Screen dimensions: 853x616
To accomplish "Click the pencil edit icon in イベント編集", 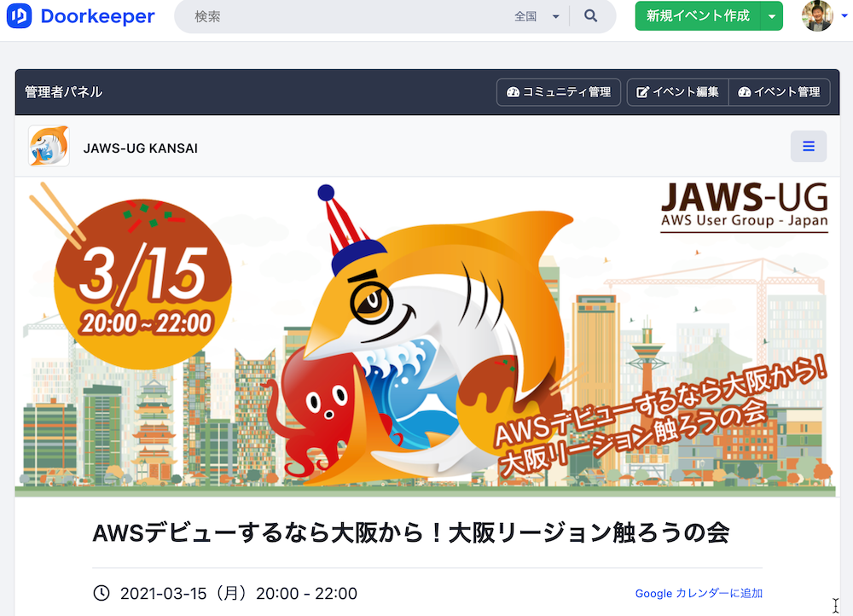I will [x=642, y=92].
